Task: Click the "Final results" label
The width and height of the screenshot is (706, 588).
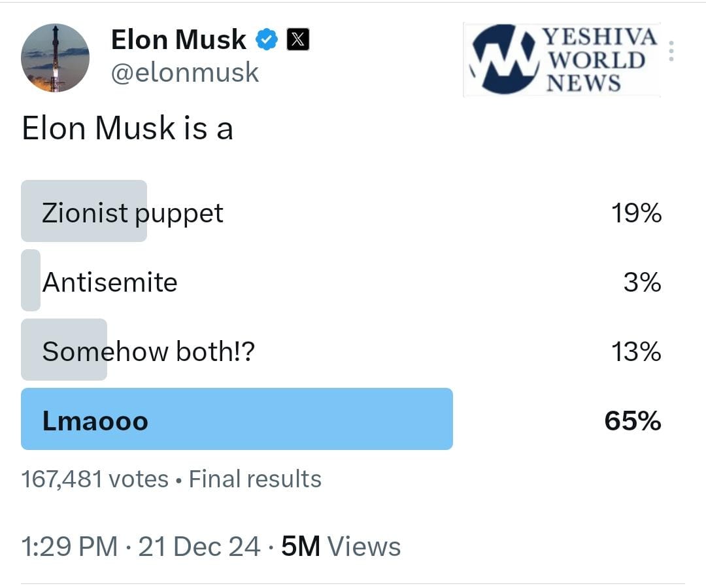Action: coord(255,479)
